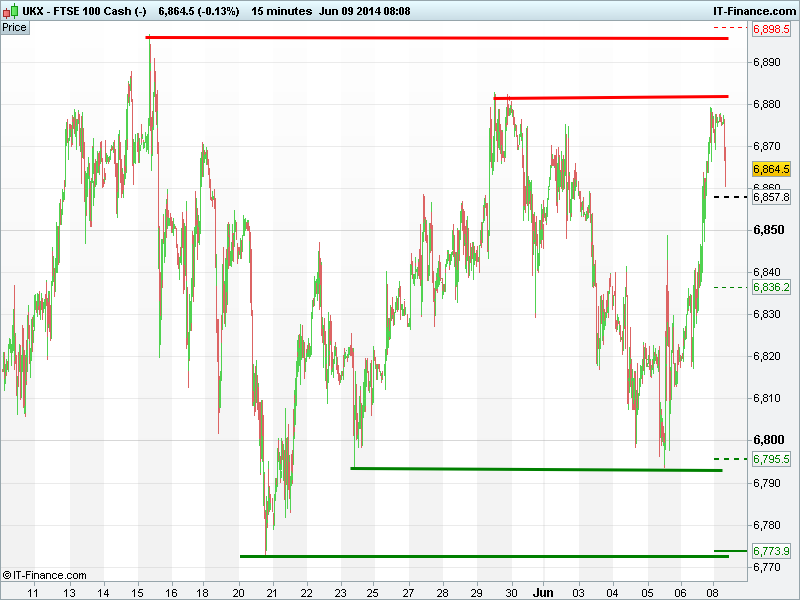Select the 6,857.8 dashed pivot price label
800x600 pixels.
[771, 197]
